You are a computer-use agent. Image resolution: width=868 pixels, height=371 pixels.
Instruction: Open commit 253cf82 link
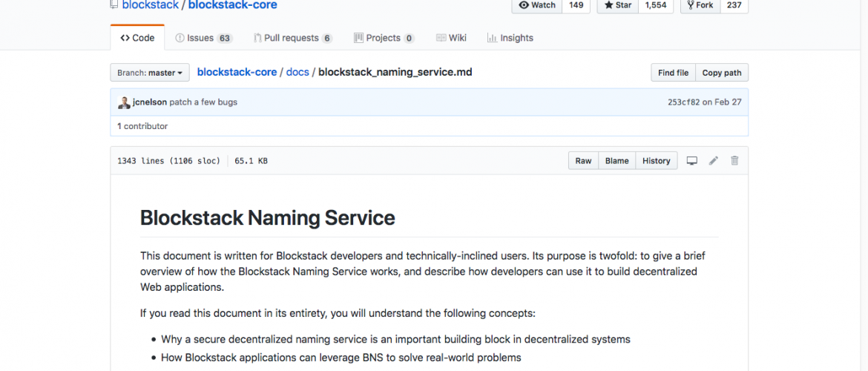tap(683, 102)
